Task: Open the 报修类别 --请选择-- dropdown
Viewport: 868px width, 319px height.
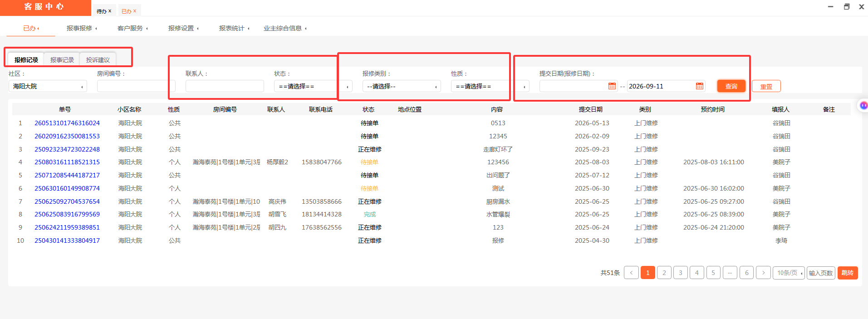Action: pos(402,86)
